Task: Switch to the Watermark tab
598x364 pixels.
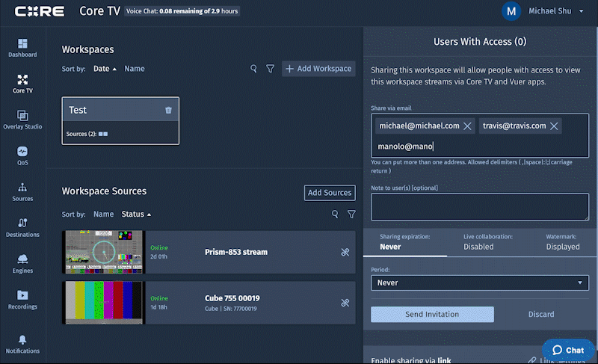Action: tap(562, 242)
